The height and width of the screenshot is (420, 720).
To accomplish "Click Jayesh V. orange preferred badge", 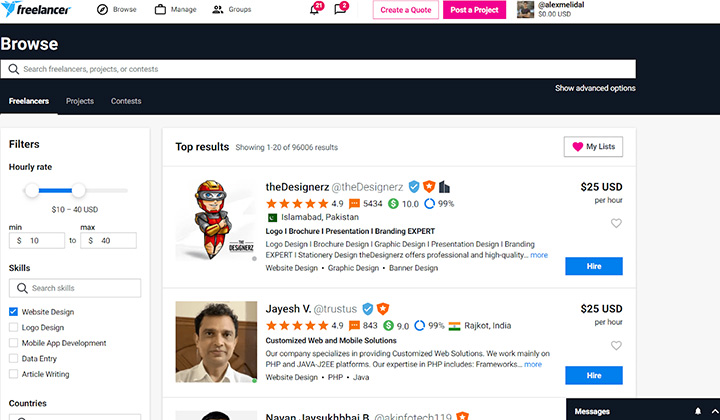I will tap(382, 309).
